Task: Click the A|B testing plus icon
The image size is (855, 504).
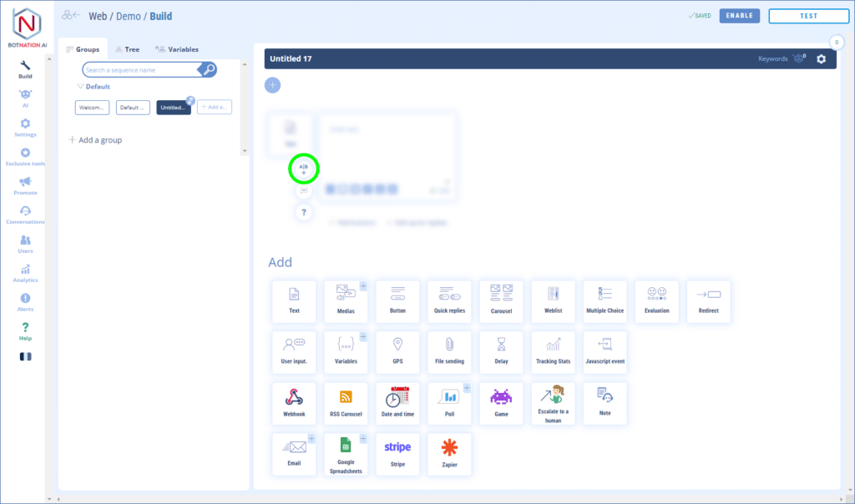Action: click(x=304, y=169)
